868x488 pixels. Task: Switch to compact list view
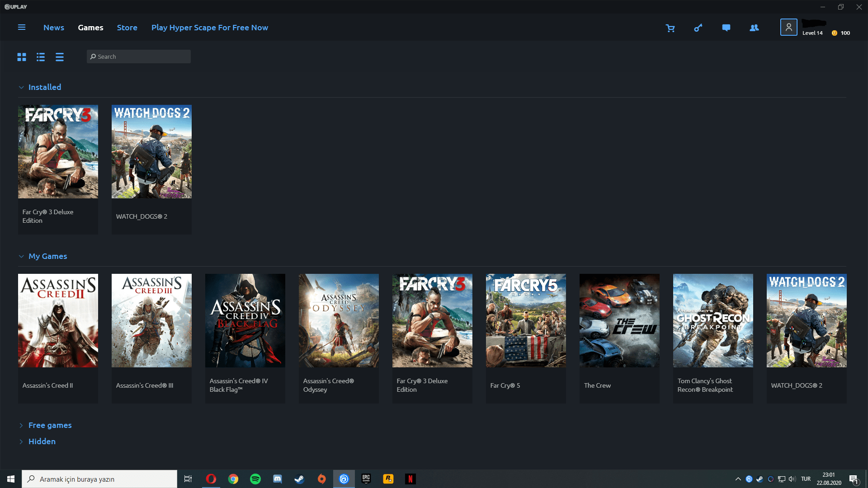tap(60, 57)
